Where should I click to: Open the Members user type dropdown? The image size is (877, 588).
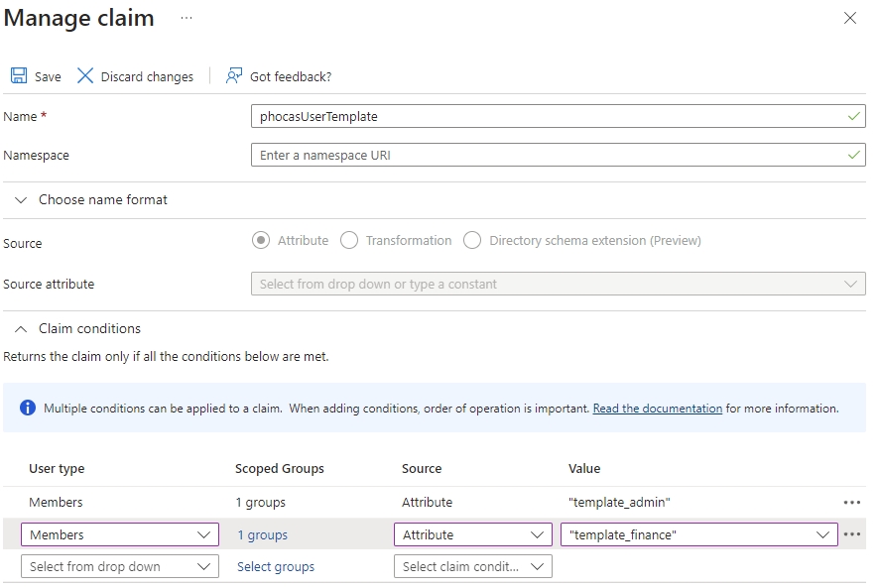pos(119,534)
